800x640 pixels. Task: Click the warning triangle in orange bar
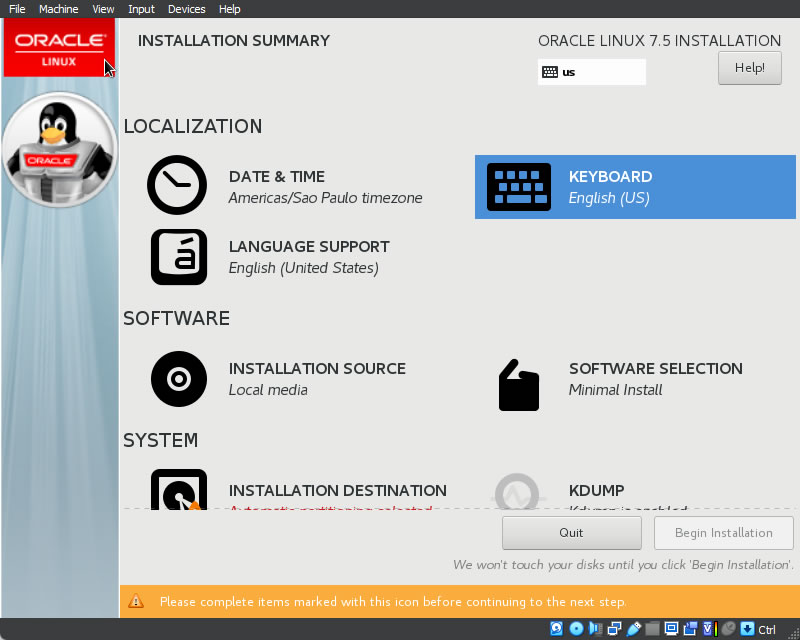[x=136, y=601]
